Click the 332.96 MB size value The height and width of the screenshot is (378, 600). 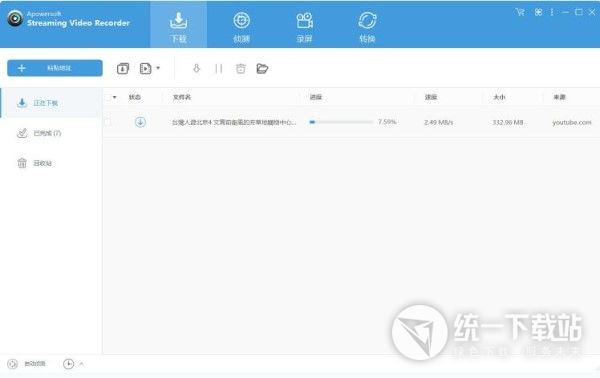pos(508,122)
